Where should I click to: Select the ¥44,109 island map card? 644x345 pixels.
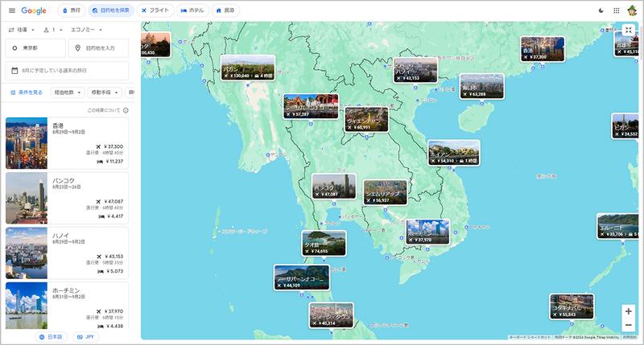pos(301,277)
